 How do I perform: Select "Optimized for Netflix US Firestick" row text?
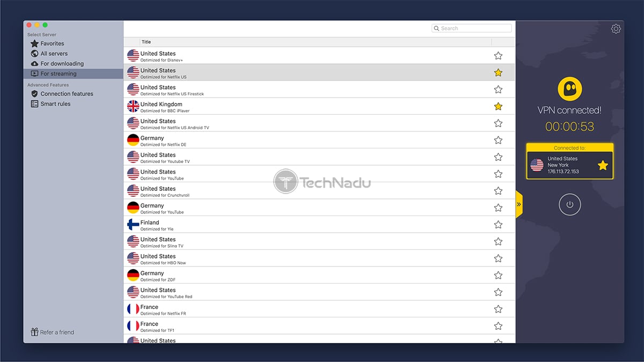(172, 94)
